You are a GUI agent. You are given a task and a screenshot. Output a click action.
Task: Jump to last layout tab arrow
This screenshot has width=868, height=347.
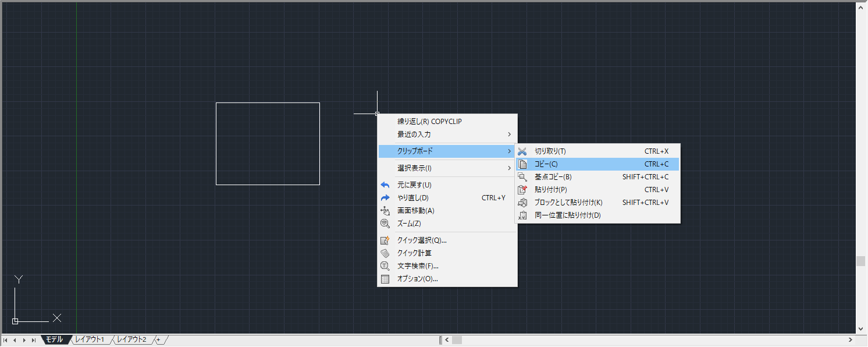pyautogui.click(x=33, y=340)
